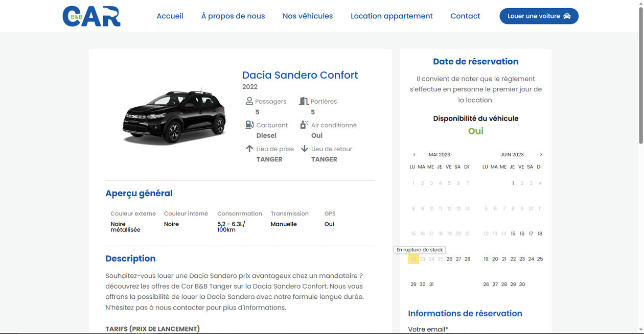
Task: Click the Votre email* field label
Action: pyautogui.click(x=428, y=329)
